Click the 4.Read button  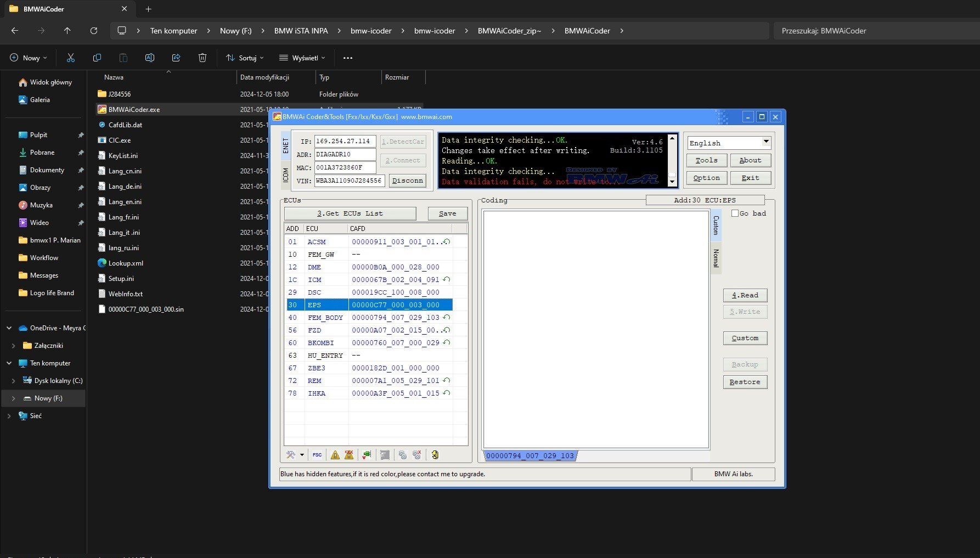coord(745,295)
